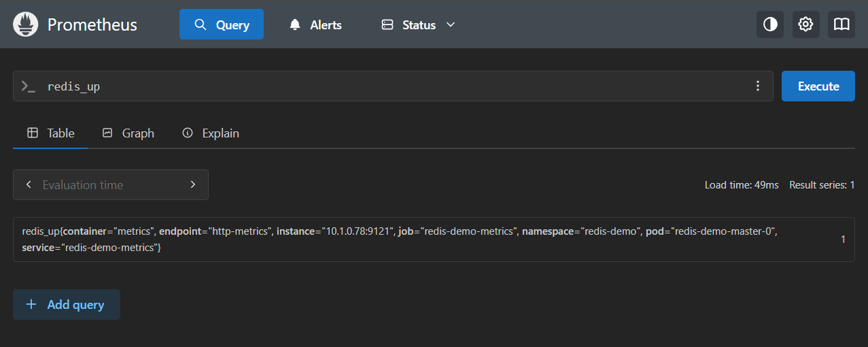Run the query with Execute button
868x347 pixels.
(x=818, y=86)
